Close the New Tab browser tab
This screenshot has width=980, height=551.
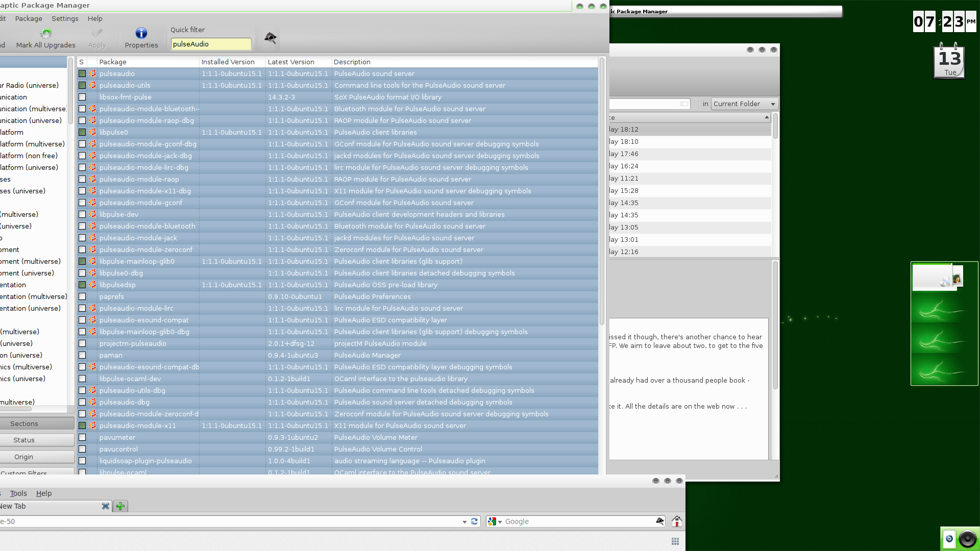[105, 506]
